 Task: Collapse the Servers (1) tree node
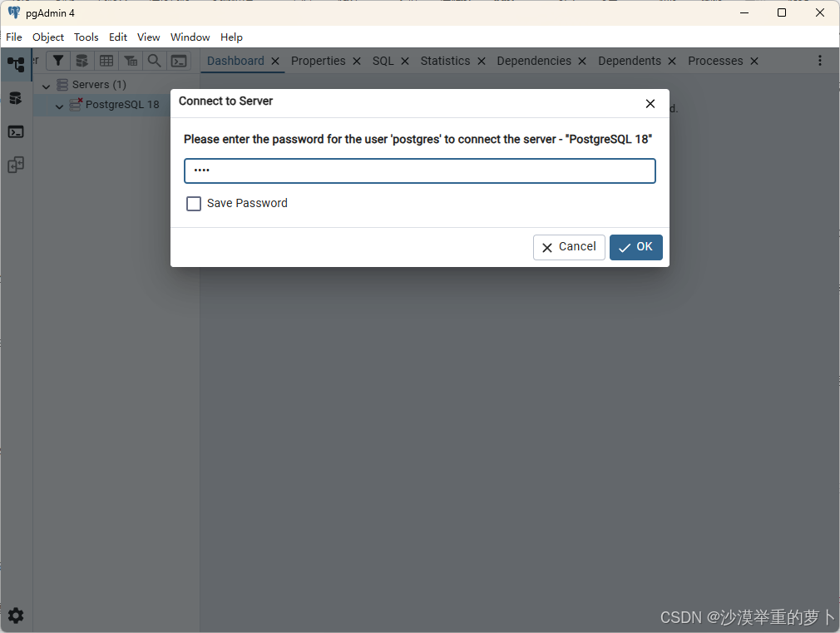[46, 86]
